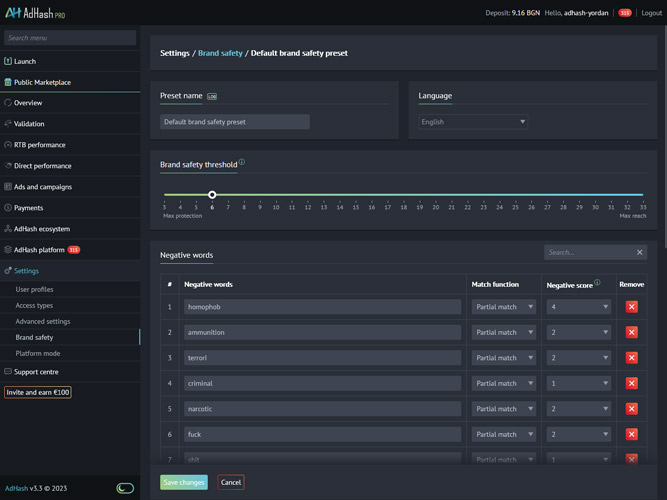Open the Language dropdown set to English
This screenshot has height=500, width=667.
[x=473, y=122]
